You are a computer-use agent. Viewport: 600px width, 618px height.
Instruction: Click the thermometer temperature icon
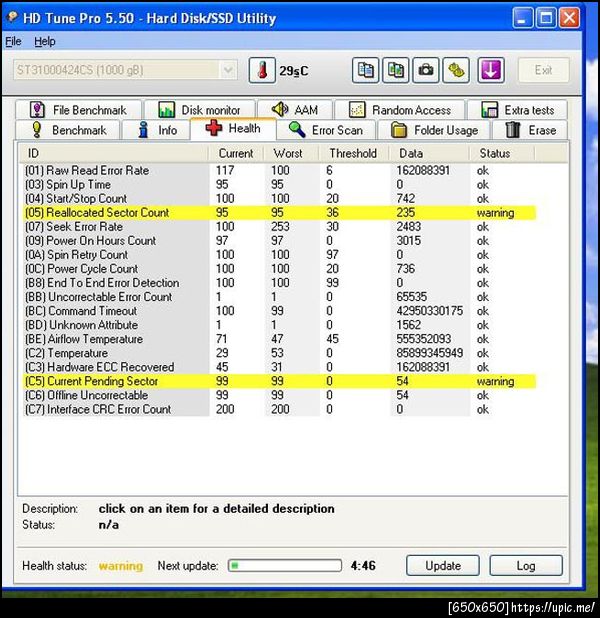[262, 71]
